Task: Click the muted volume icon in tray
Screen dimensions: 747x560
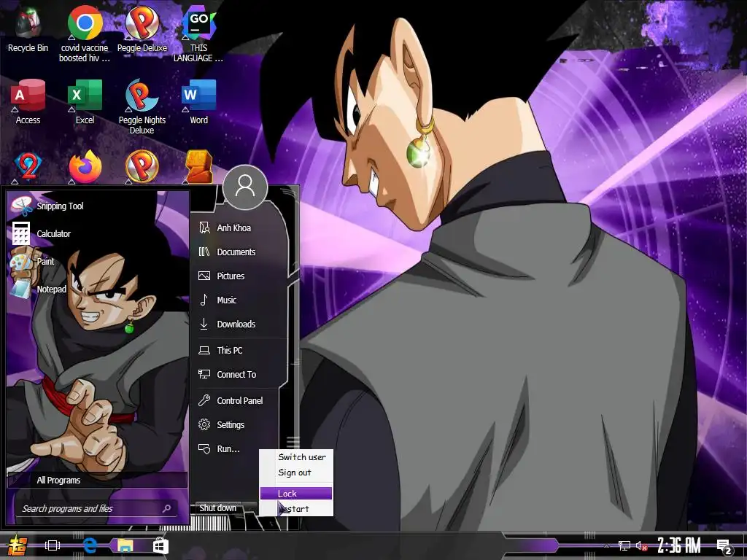Action: pos(641,545)
